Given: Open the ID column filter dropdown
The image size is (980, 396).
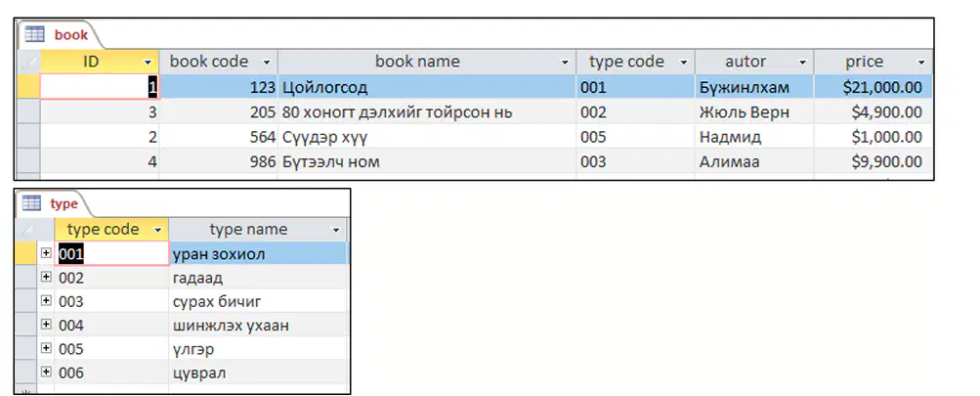Looking at the screenshot, I should 149,63.
